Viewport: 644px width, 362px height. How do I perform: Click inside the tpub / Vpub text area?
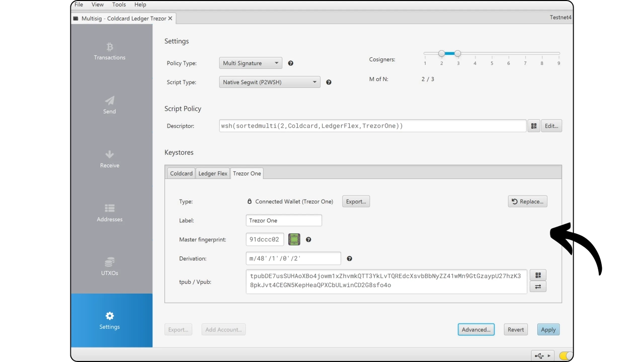point(386,282)
